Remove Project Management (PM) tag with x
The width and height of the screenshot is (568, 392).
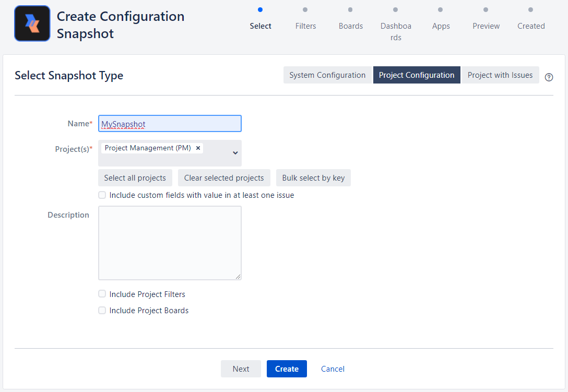198,148
